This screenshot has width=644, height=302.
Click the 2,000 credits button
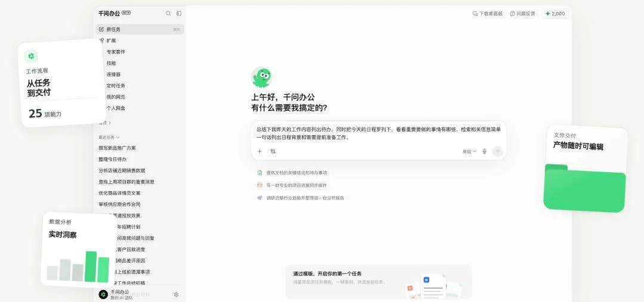555,14
